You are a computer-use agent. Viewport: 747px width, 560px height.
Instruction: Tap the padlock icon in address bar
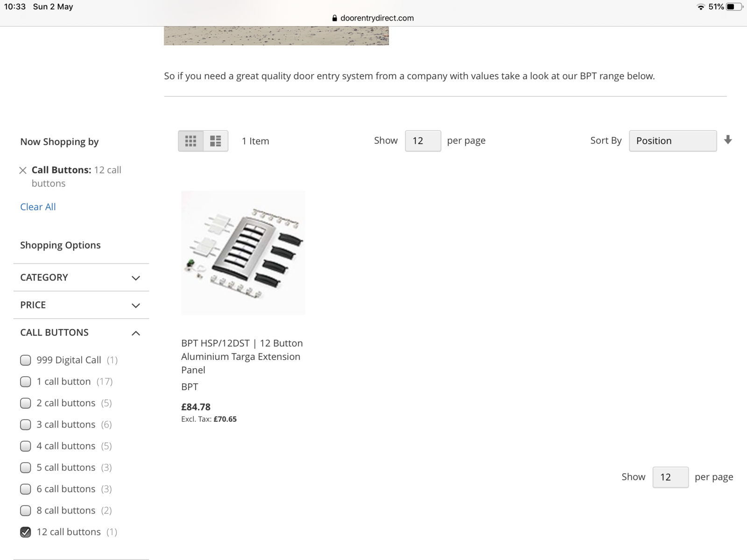[334, 18]
